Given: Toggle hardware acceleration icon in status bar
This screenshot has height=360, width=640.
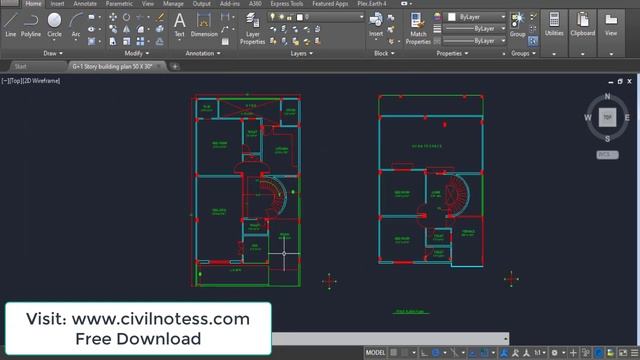Looking at the screenshot, I should coord(599,353).
